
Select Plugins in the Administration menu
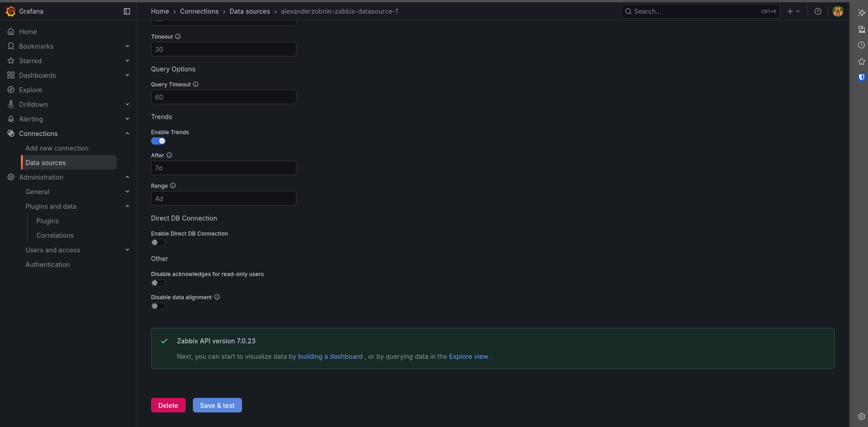[x=47, y=221]
